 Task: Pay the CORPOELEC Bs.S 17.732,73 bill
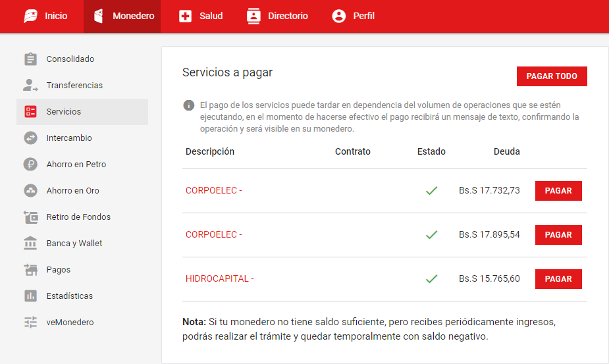click(558, 191)
